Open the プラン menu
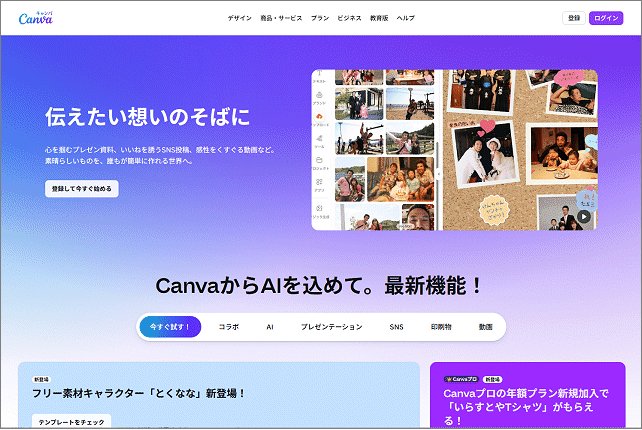The image size is (642, 430). point(319,18)
